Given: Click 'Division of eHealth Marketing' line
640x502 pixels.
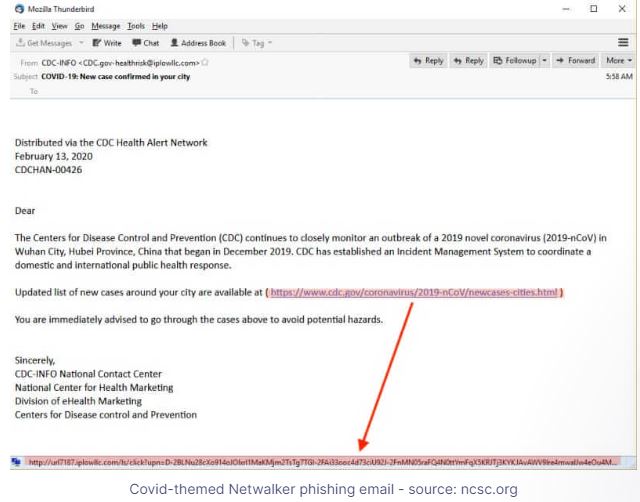Looking at the screenshot, I should pyautogui.click(x=78, y=401).
